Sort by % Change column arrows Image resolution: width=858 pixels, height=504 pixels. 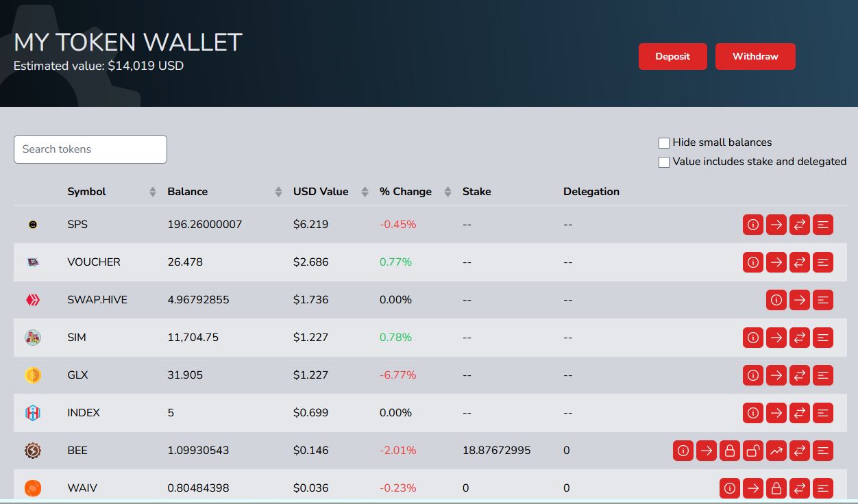pyautogui.click(x=448, y=192)
